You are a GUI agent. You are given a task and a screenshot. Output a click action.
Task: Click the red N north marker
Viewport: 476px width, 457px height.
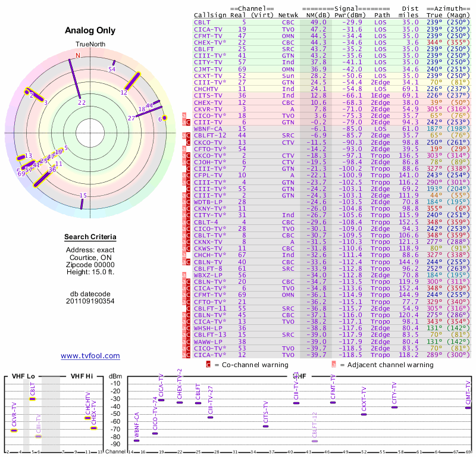(78, 55)
